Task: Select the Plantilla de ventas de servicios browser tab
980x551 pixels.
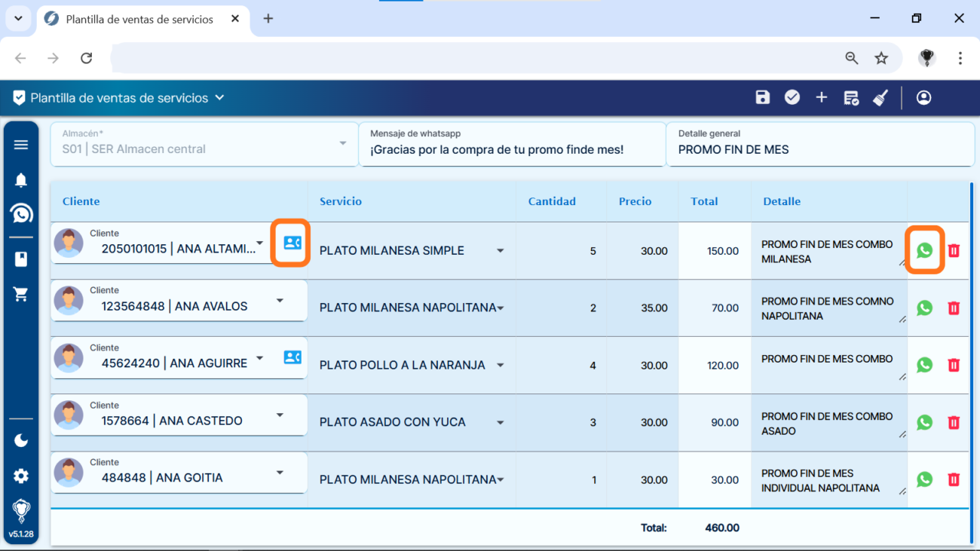Action: click(139, 19)
